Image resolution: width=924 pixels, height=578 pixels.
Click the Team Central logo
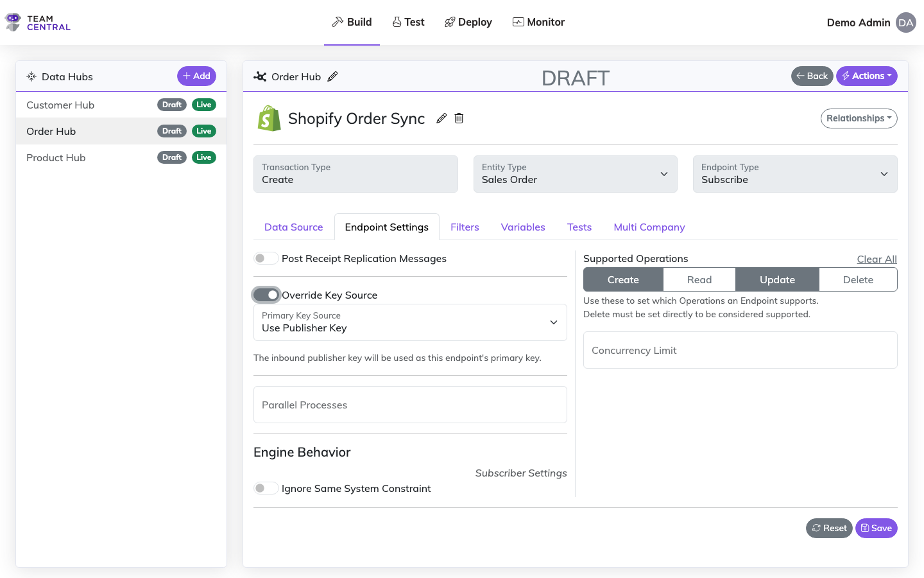(38, 22)
